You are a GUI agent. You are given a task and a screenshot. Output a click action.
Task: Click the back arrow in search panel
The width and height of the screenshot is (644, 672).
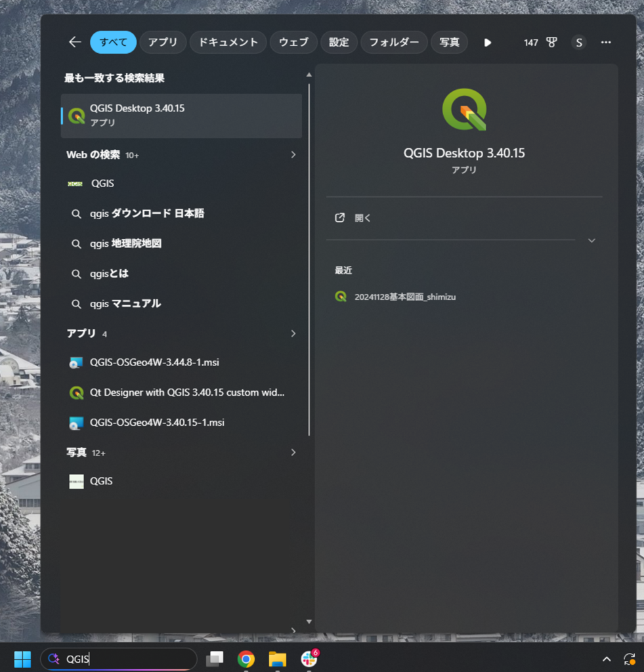[x=75, y=42]
